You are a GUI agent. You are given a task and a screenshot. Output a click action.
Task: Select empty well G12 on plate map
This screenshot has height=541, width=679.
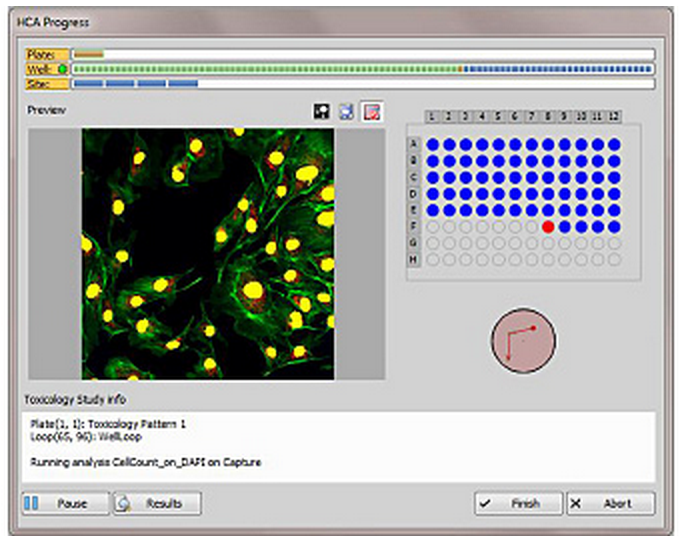614,243
